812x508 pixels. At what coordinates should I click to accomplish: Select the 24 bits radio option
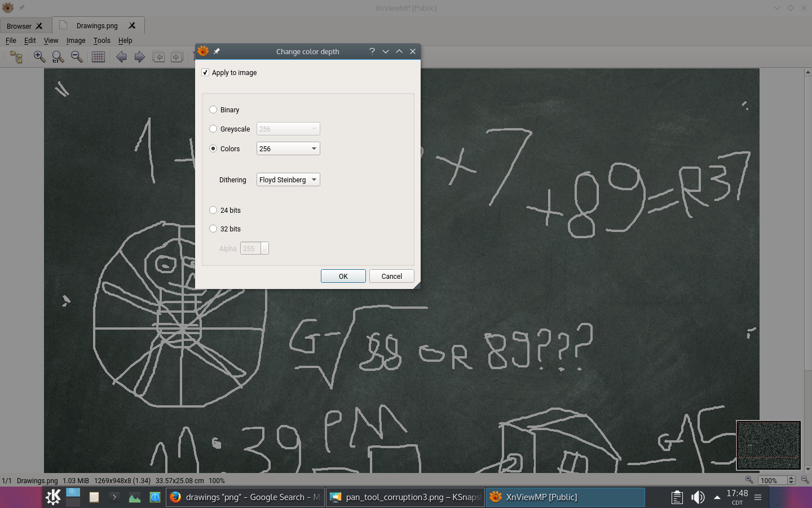[x=213, y=210]
